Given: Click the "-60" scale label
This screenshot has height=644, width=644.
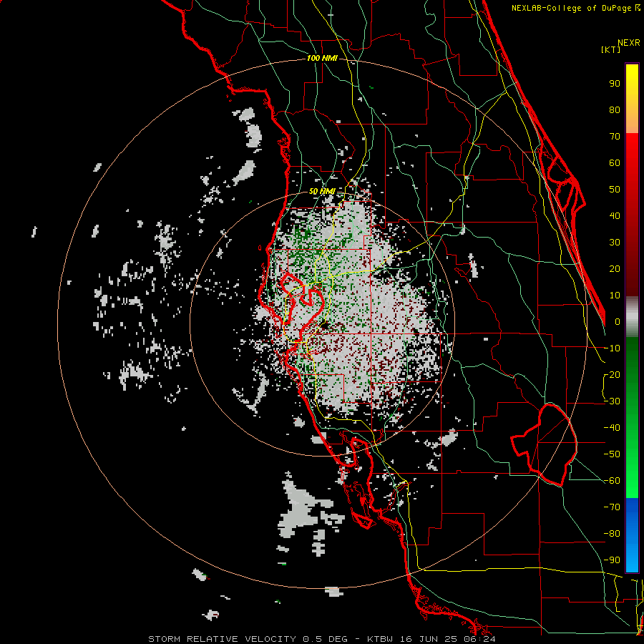Looking at the screenshot, I should (613, 481).
